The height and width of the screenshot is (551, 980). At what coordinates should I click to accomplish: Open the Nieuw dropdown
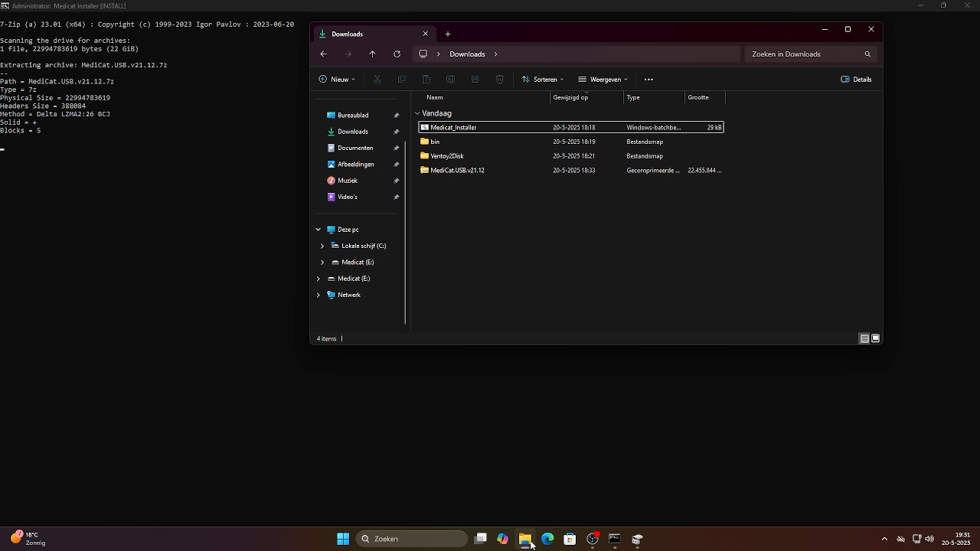[x=337, y=80]
